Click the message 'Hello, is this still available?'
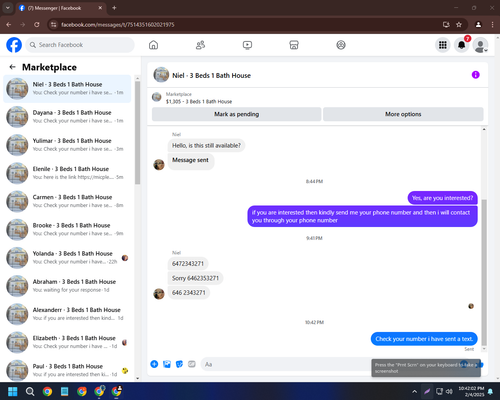This screenshot has height=400, width=500. (206, 145)
